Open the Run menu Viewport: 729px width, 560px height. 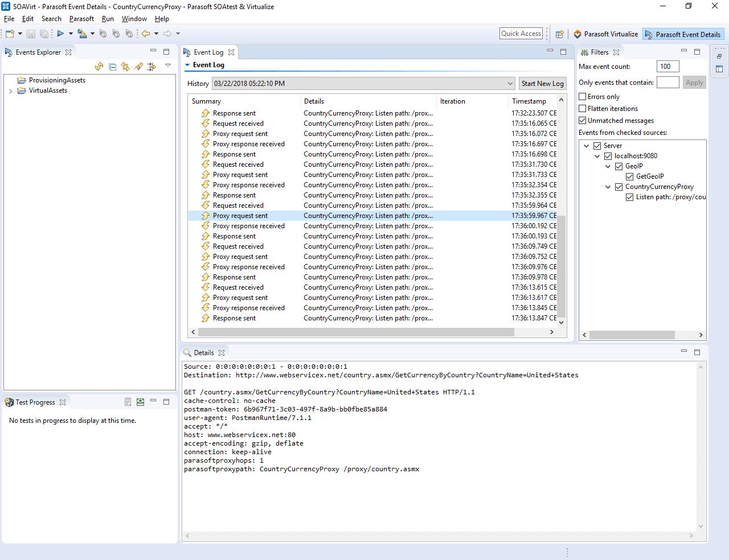108,19
